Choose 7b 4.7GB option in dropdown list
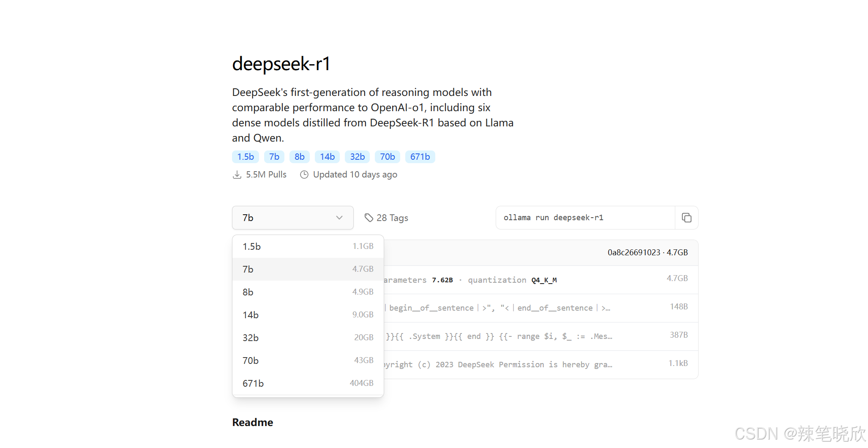Screen dimensions: 868x448 click(308, 269)
